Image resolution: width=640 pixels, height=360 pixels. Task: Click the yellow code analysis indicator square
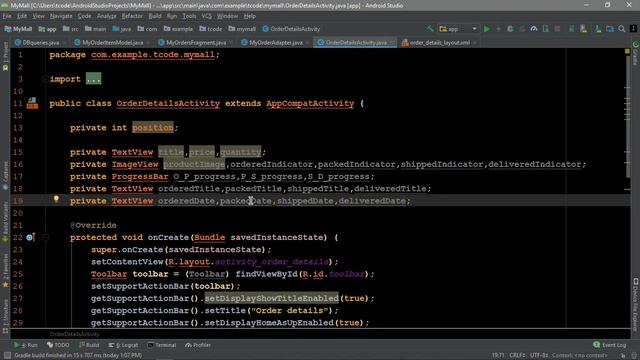click(x=627, y=51)
